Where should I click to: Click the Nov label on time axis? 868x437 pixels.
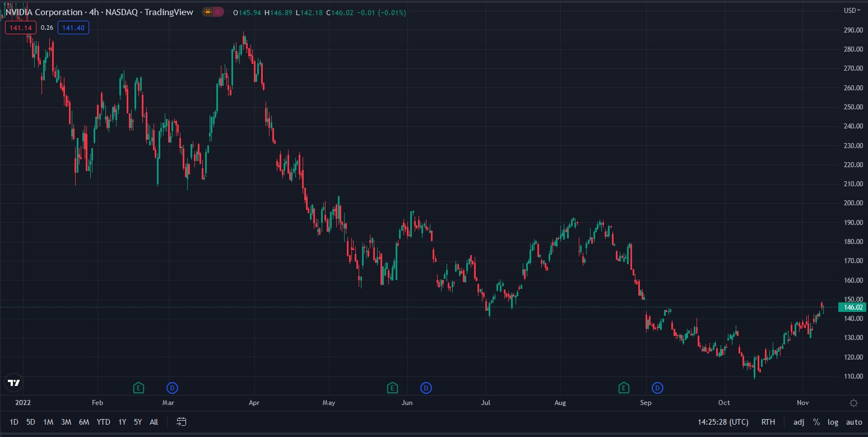[x=802, y=403]
